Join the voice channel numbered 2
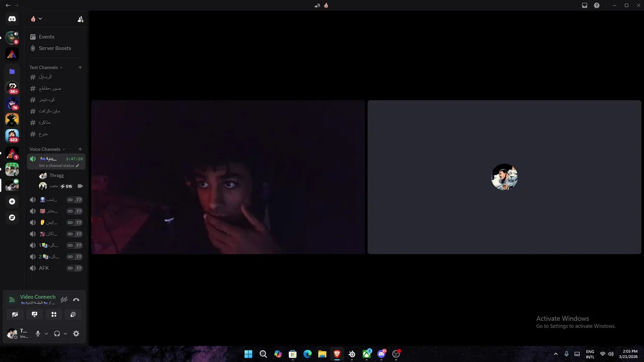This screenshot has width=644, height=362. pyautogui.click(x=56, y=256)
